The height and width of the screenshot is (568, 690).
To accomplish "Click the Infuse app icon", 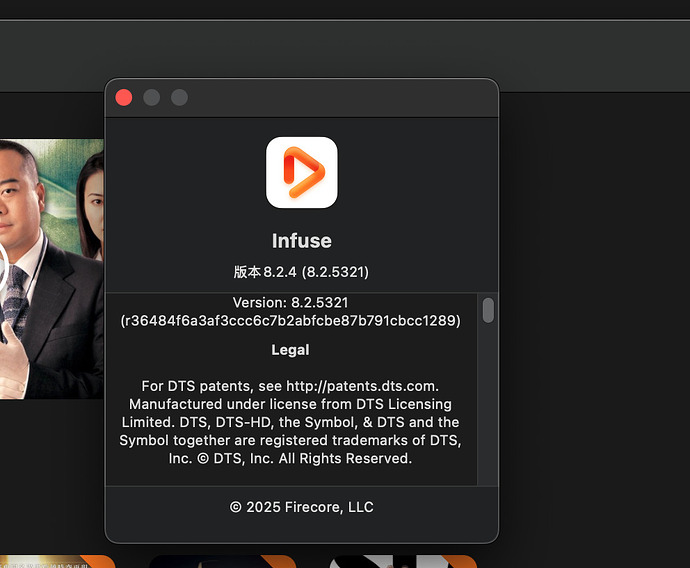I will coord(302,172).
